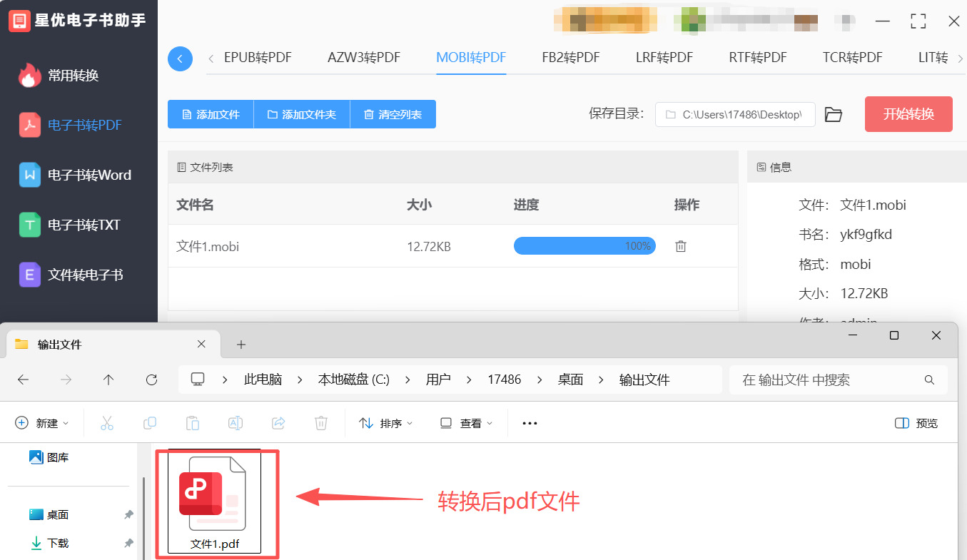Go back in File Explorer

(23, 380)
